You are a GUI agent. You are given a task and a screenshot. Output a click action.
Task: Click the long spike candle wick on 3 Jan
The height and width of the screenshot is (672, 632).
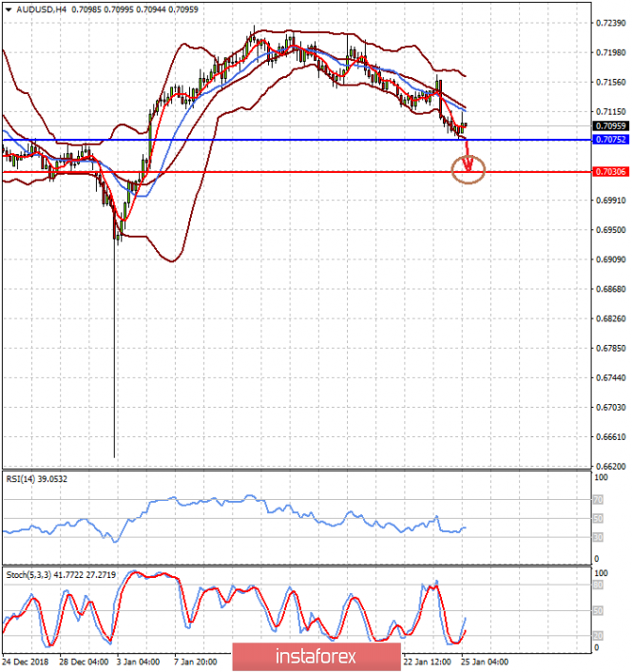click(115, 361)
